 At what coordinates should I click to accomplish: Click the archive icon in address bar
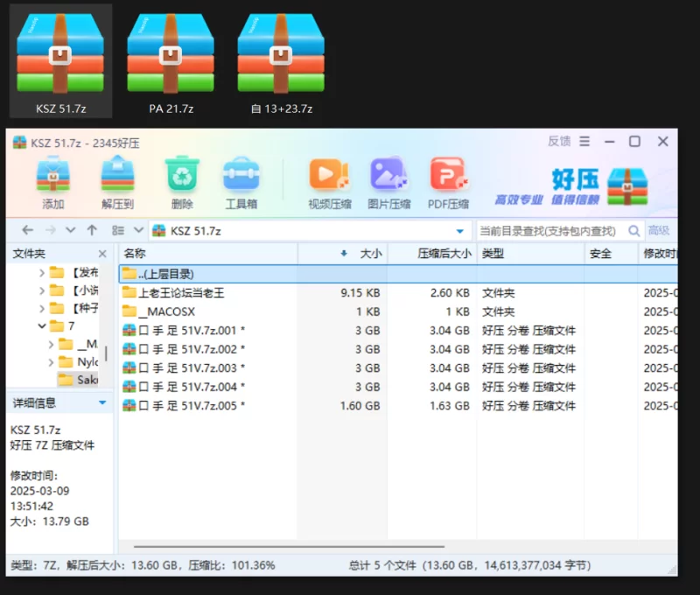(159, 231)
